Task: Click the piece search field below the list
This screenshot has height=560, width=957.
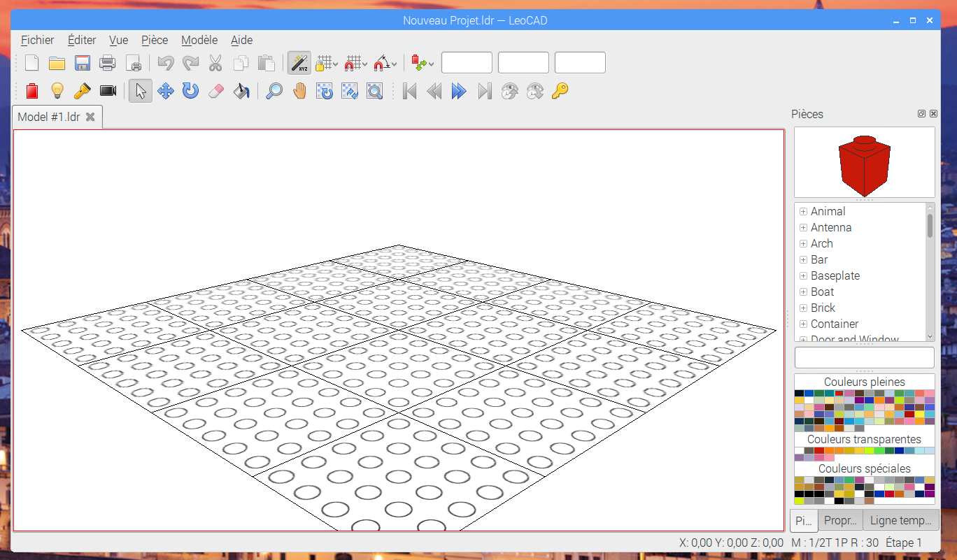Action: [865, 357]
